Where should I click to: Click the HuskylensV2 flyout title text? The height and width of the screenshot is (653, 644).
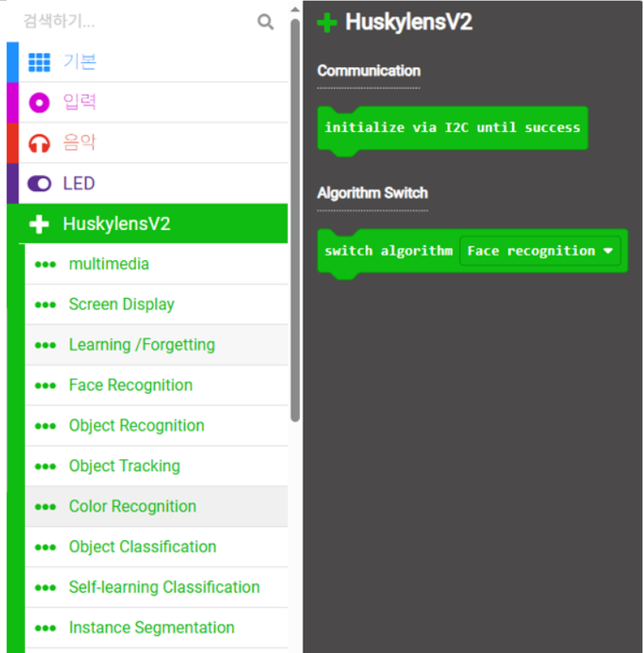click(409, 22)
